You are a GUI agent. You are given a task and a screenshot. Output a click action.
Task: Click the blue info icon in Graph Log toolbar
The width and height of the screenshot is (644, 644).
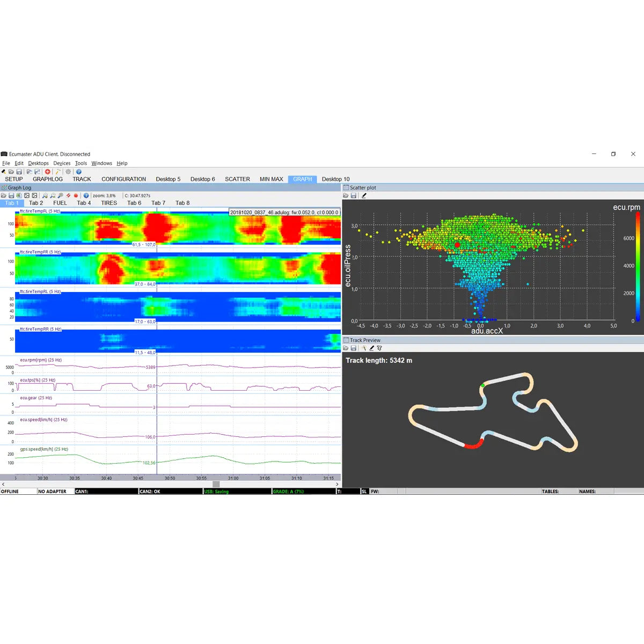click(86, 196)
